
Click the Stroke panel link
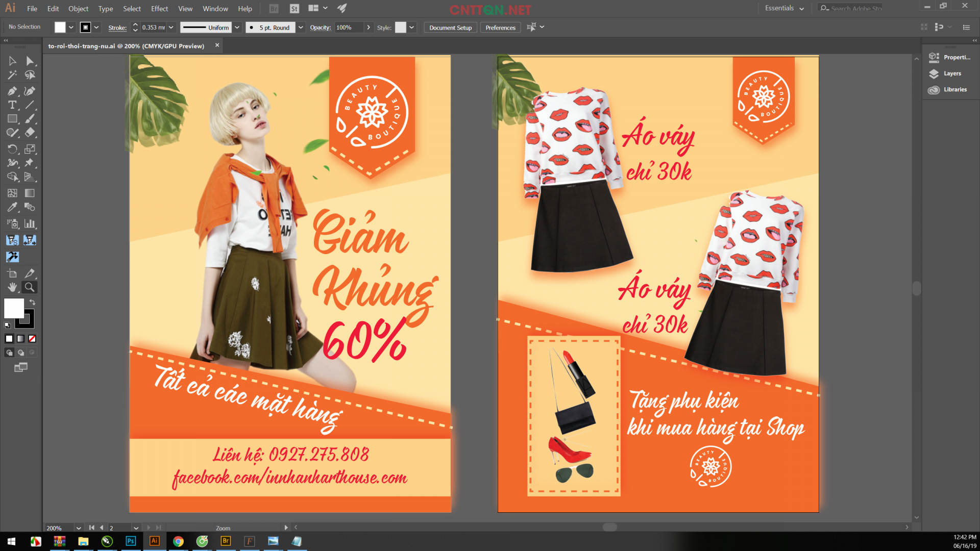click(x=117, y=28)
